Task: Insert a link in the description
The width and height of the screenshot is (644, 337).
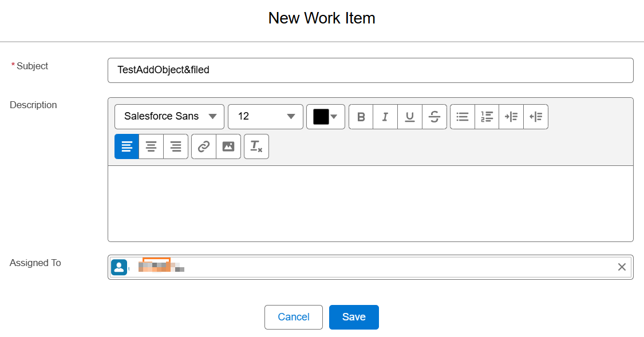Action: [x=204, y=146]
